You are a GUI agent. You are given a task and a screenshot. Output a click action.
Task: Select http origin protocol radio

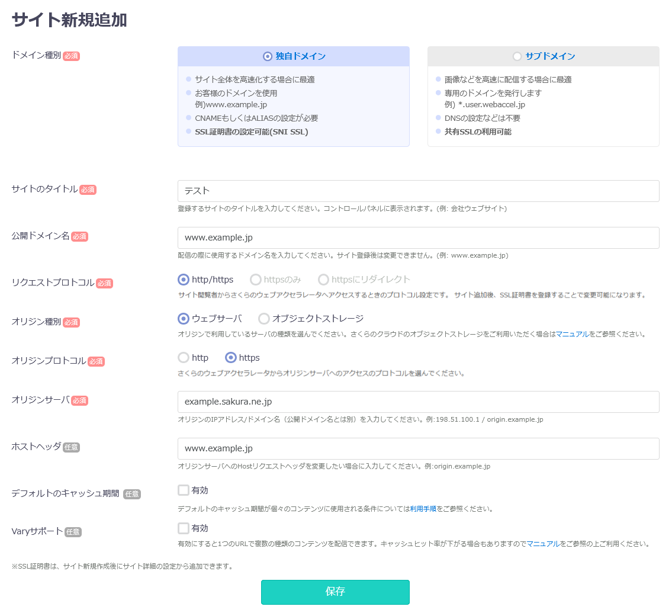(184, 358)
